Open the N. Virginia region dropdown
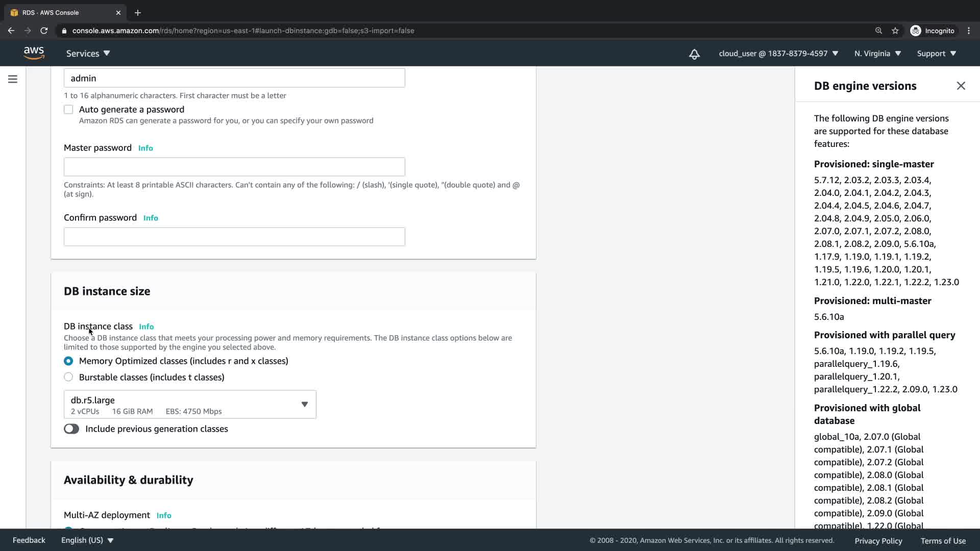This screenshot has height=551, width=980. 877,54
